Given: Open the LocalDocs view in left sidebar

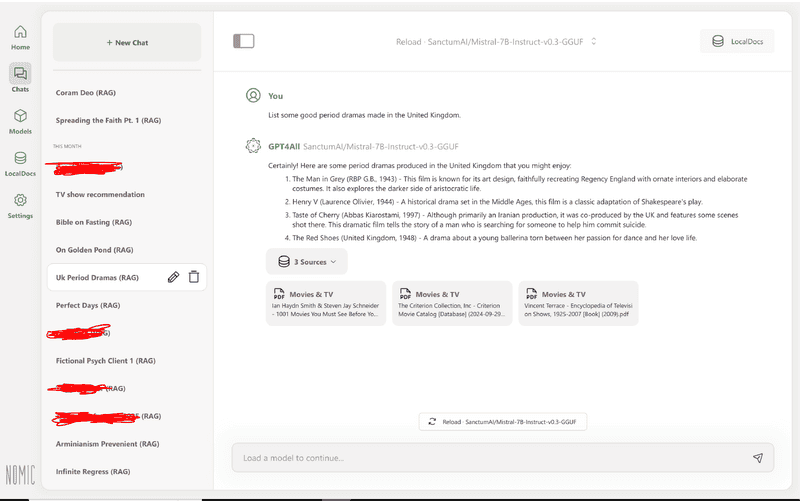Looking at the screenshot, I should (20, 164).
